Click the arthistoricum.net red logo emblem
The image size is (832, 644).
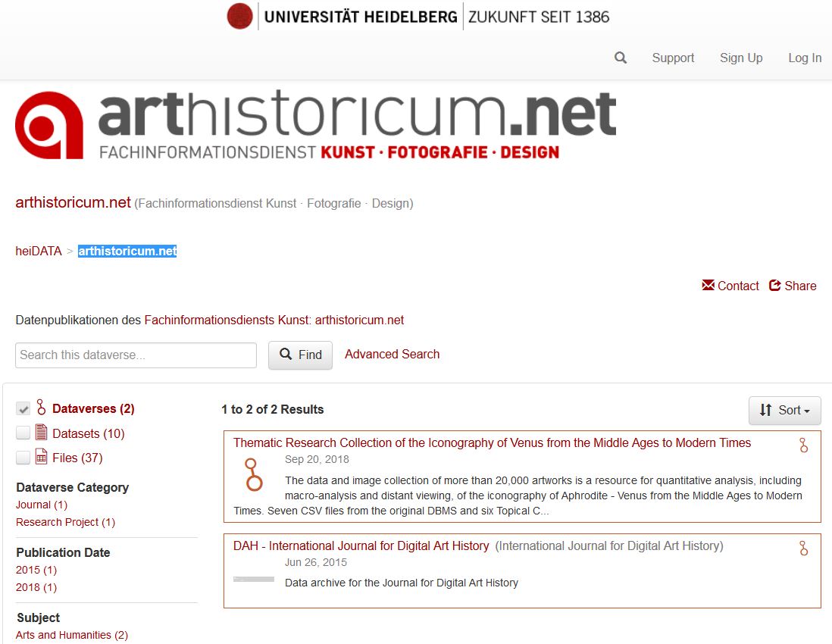pos(48,125)
